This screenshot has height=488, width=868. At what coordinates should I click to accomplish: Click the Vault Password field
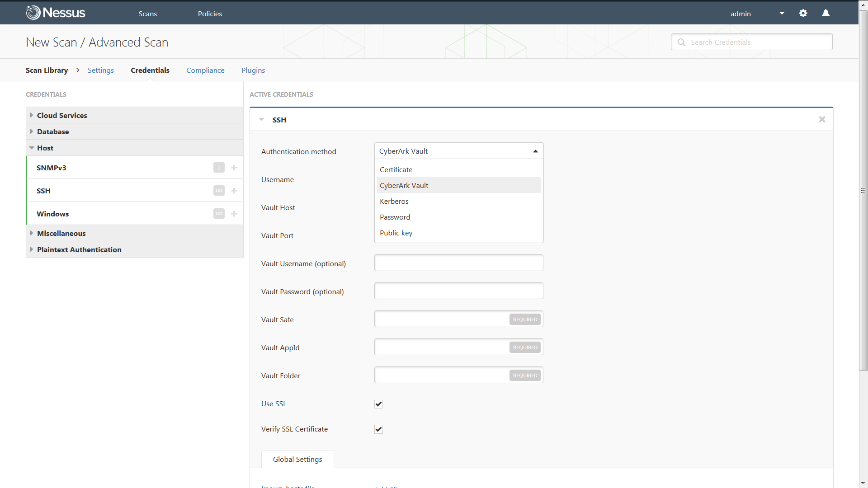(458, 291)
